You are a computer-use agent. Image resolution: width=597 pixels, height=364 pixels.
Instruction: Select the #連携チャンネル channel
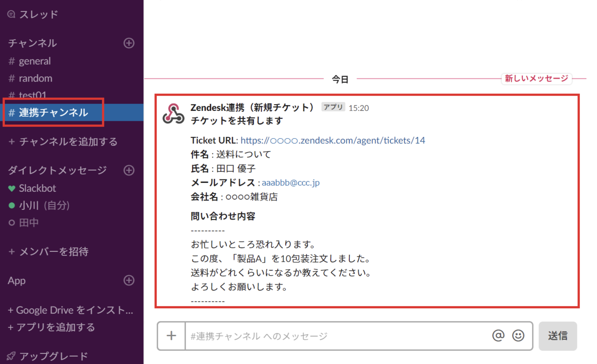(72, 113)
